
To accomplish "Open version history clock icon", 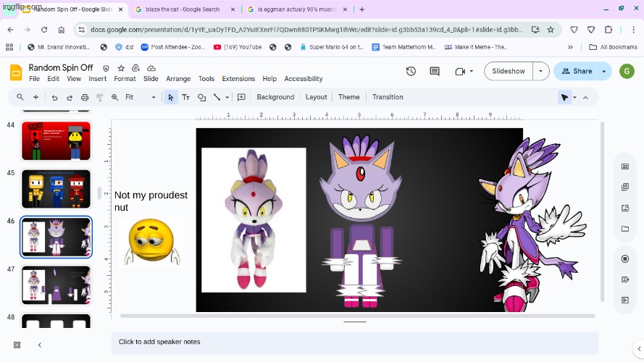I will [411, 72].
